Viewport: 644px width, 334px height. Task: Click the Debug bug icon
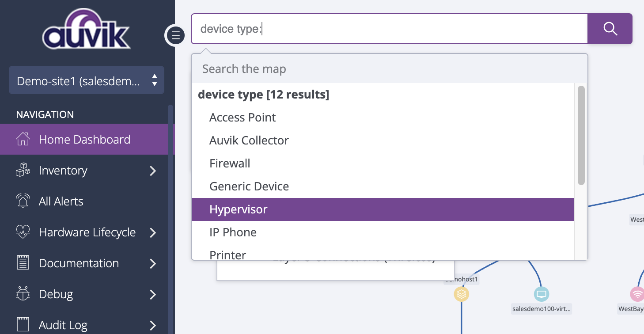pos(22,294)
